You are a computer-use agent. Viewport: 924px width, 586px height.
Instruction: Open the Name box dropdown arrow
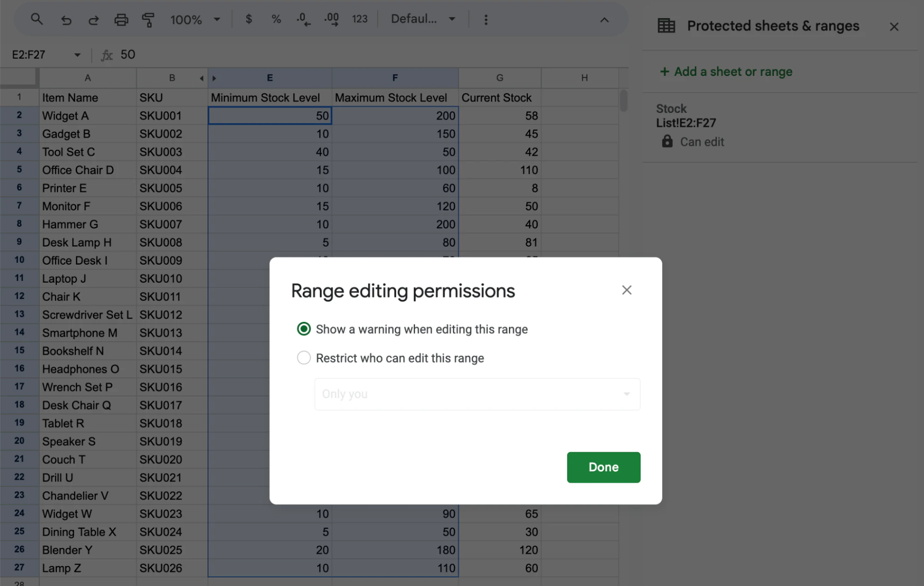point(77,55)
